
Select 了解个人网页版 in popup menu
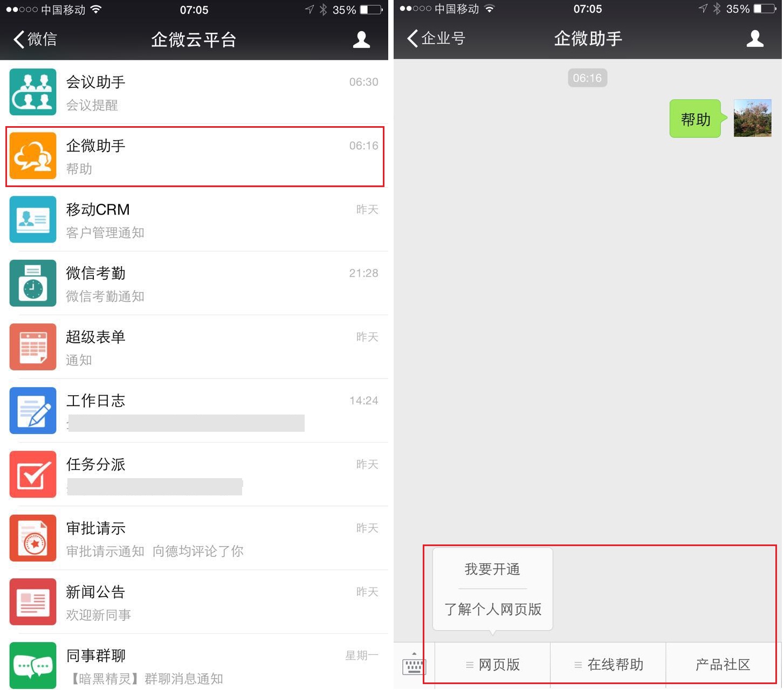point(493,609)
